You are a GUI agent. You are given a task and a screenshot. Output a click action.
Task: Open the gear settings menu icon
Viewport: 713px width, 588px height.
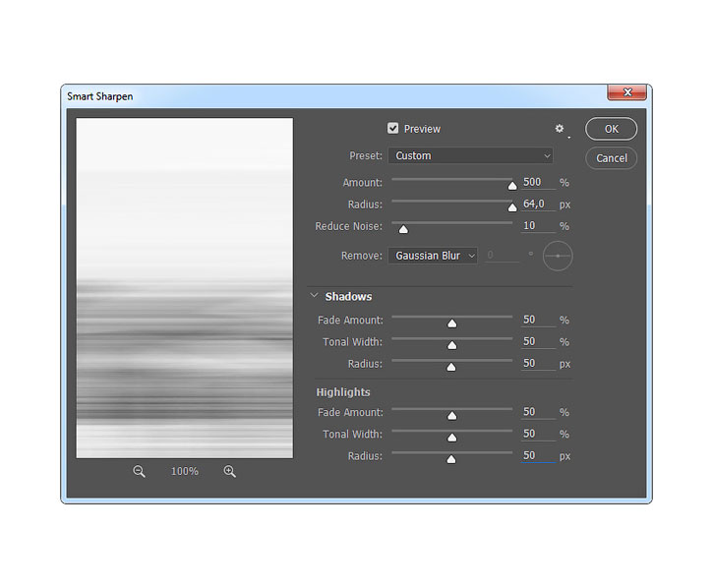click(560, 129)
